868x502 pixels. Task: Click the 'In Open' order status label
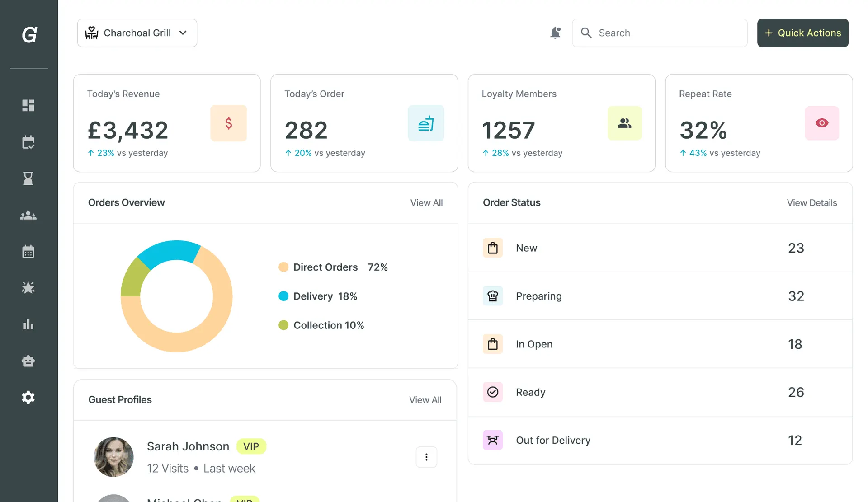point(534,344)
